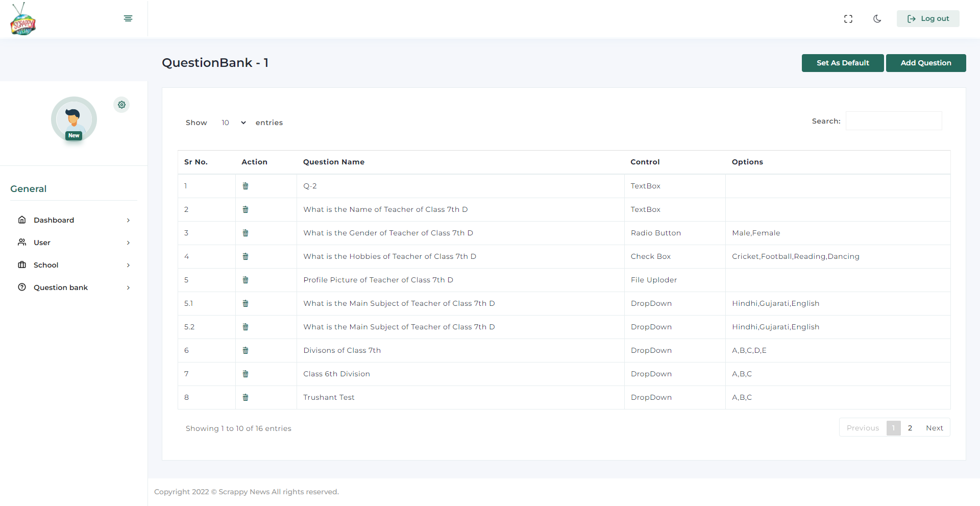Delete the Hobbies of Teacher question

pyautogui.click(x=246, y=256)
